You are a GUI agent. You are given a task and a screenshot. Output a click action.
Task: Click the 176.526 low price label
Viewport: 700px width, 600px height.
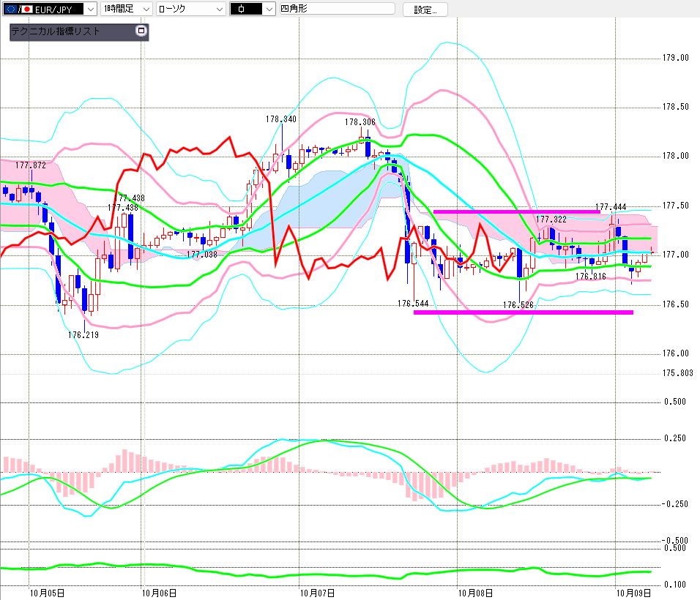[x=518, y=305]
